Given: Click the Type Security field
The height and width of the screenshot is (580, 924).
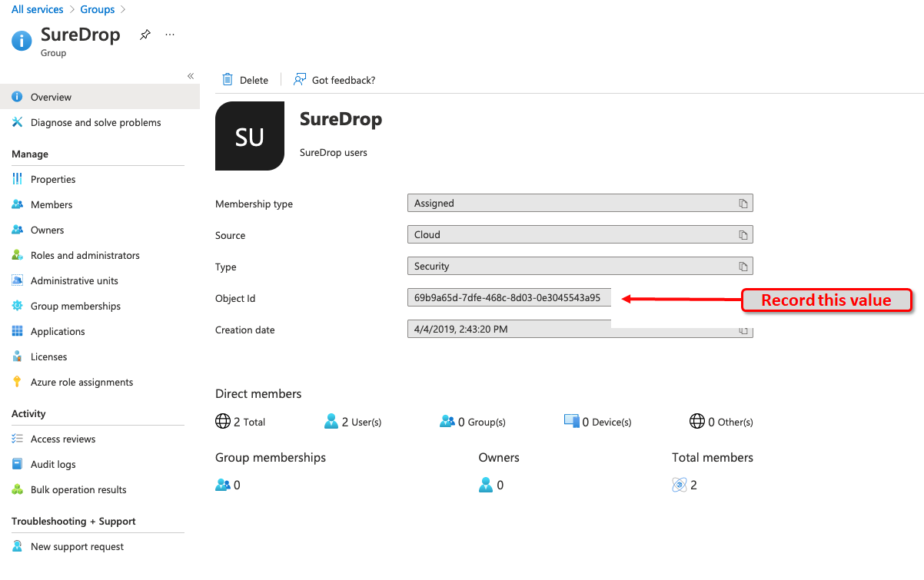Looking at the screenshot, I should 580,267.
